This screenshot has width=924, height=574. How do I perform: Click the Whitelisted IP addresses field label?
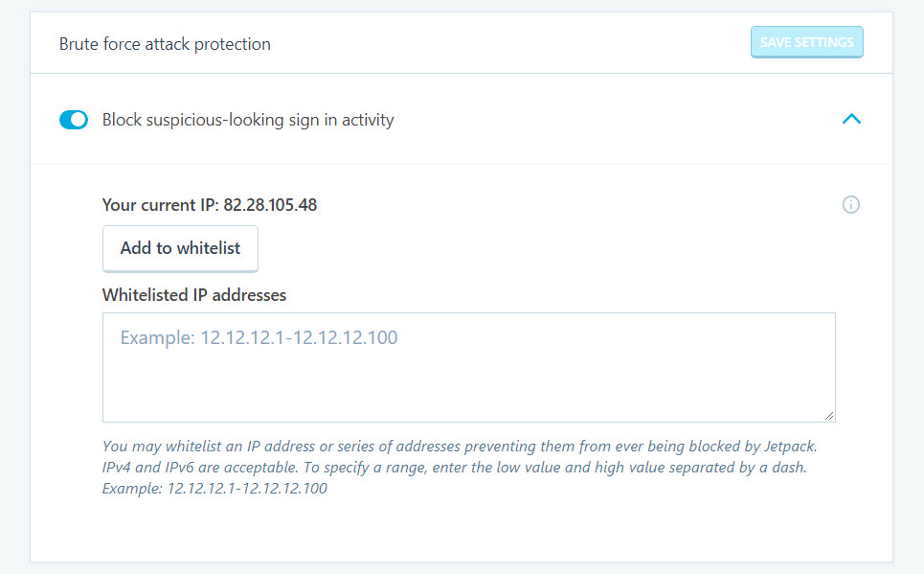194,295
